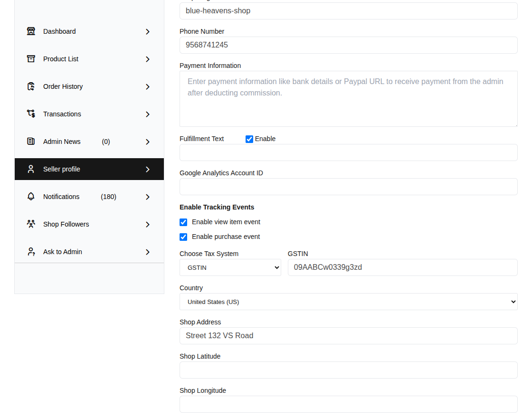The image size is (532, 418).
Task: Select the Shop Followers icon
Action: click(31, 224)
